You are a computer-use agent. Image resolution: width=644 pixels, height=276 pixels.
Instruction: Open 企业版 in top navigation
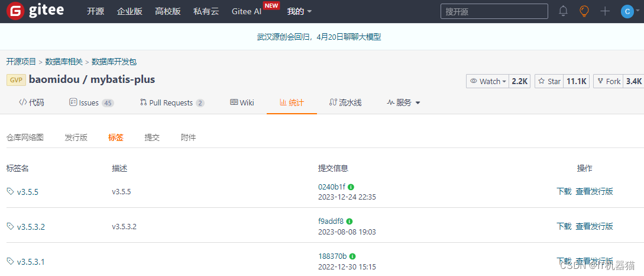pyautogui.click(x=130, y=11)
